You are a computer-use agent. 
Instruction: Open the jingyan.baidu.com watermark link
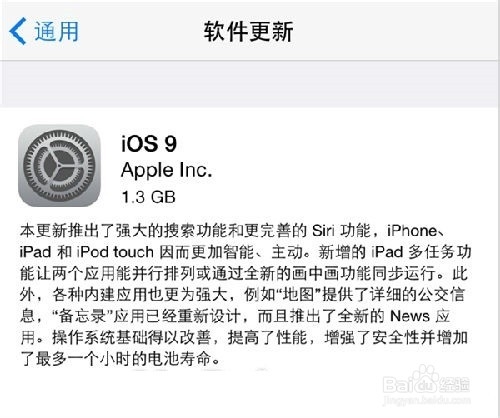tap(427, 400)
